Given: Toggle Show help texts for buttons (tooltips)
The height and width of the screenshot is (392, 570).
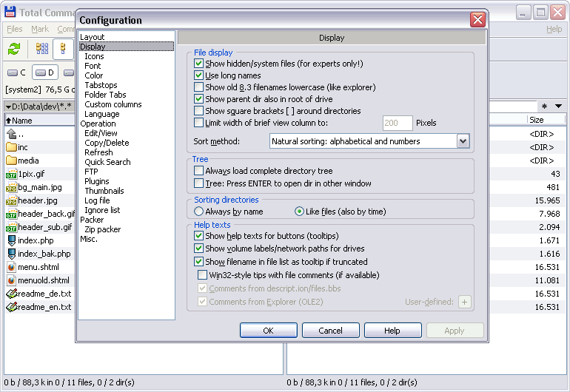Looking at the screenshot, I should coord(198,236).
